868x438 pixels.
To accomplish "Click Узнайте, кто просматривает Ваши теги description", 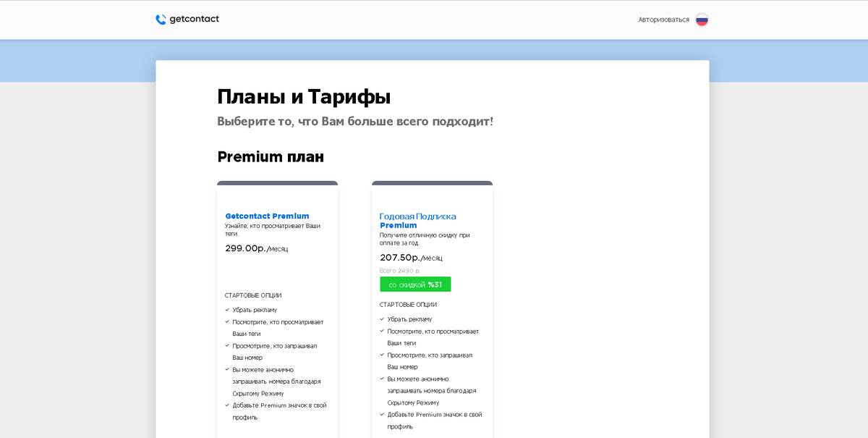I will pos(273,229).
